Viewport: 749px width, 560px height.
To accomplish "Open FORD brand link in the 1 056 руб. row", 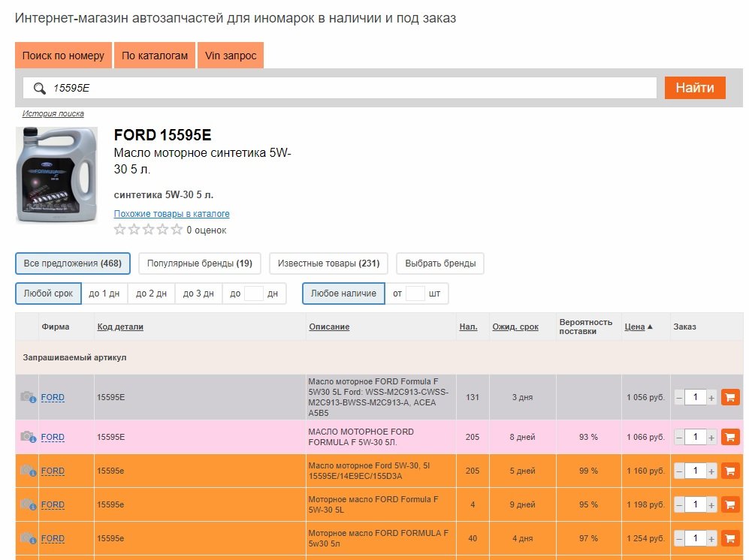I will coord(53,397).
